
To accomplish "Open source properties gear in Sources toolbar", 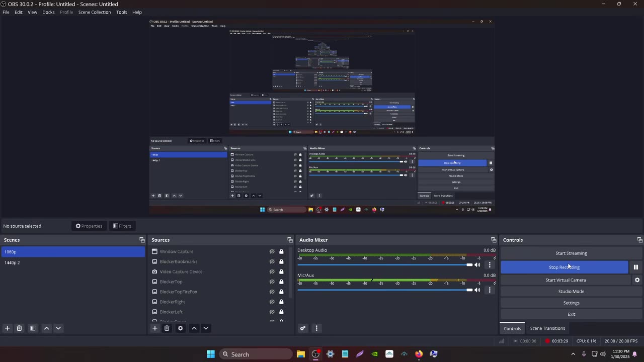I will click(180, 328).
